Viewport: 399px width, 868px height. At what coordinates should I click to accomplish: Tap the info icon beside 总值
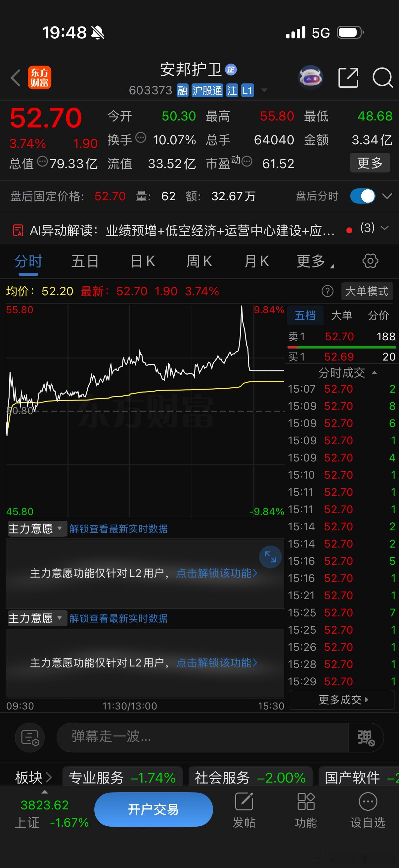[x=42, y=162]
